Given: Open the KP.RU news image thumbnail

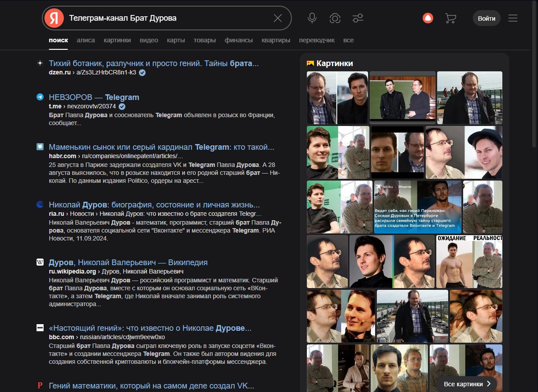Looking at the screenshot, I should [417, 207].
